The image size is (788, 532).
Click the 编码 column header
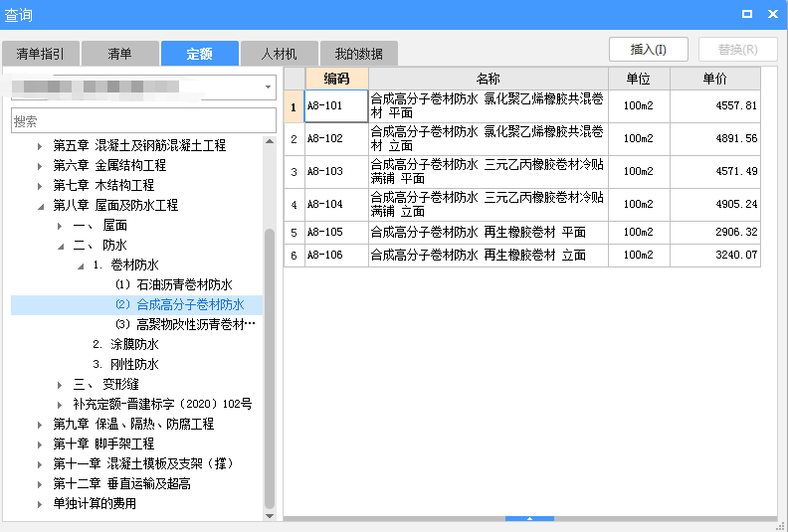[x=336, y=79]
